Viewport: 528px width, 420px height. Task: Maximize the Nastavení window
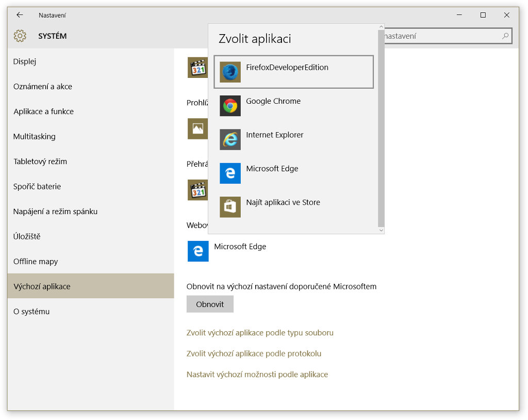483,15
